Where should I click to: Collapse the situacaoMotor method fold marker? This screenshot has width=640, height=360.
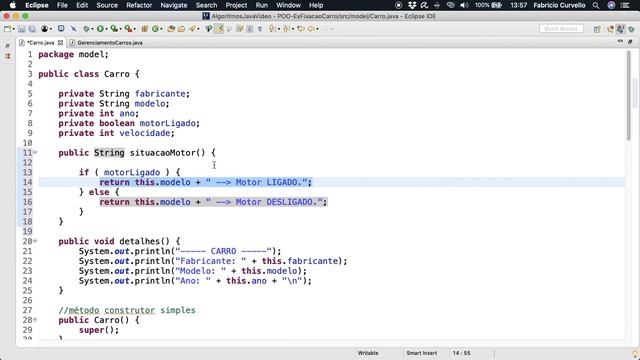click(36, 152)
